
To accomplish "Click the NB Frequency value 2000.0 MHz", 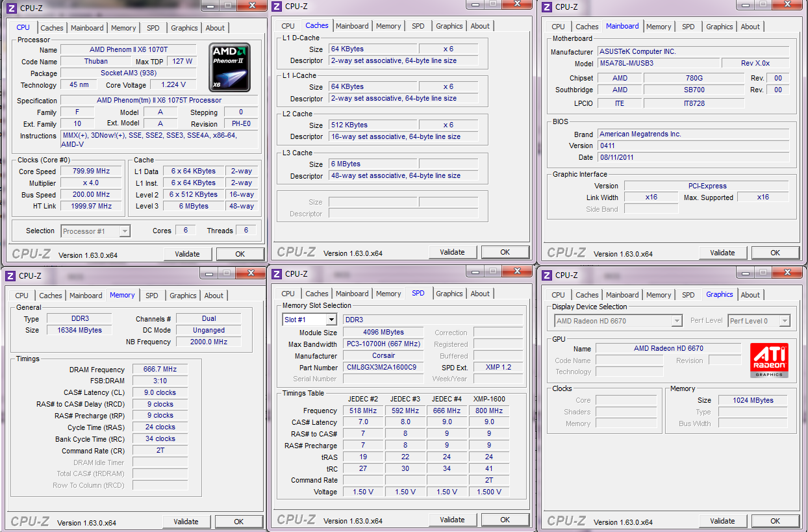I will (x=208, y=342).
